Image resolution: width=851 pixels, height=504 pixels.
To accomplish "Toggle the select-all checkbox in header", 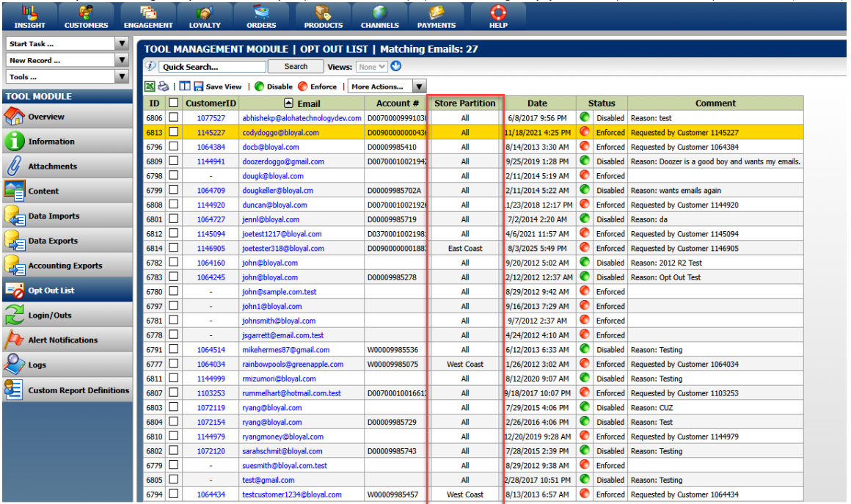I will coord(174,103).
